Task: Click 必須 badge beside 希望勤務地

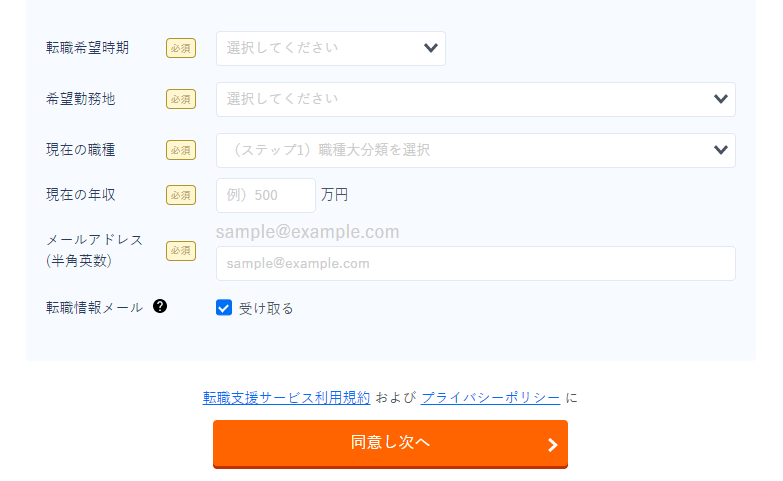Action: [x=180, y=99]
